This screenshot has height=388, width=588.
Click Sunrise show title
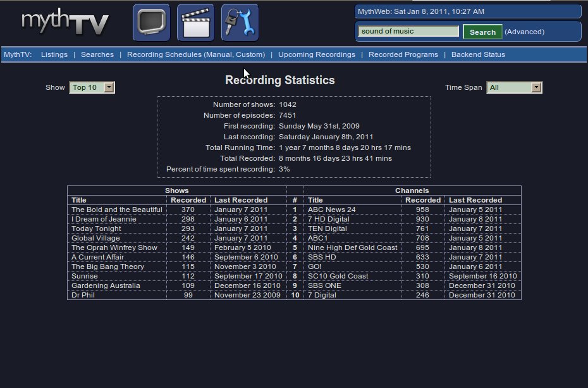(84, 276)
